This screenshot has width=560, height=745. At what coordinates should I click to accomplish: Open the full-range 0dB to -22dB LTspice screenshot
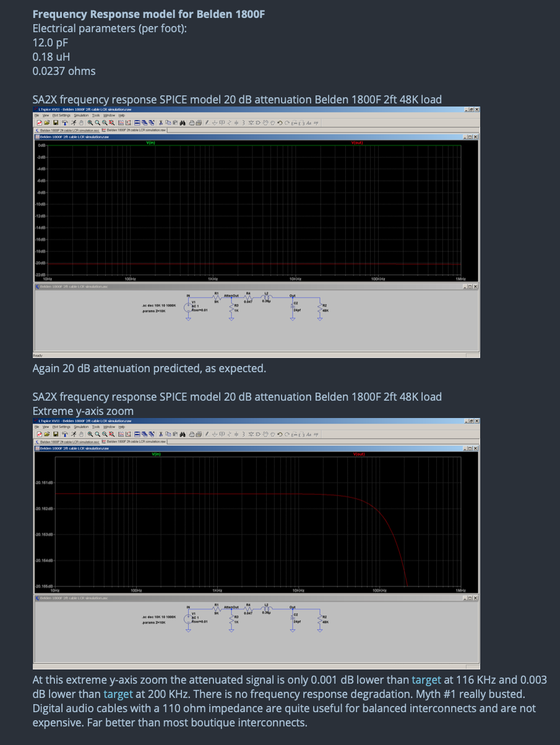pos(256,232)
